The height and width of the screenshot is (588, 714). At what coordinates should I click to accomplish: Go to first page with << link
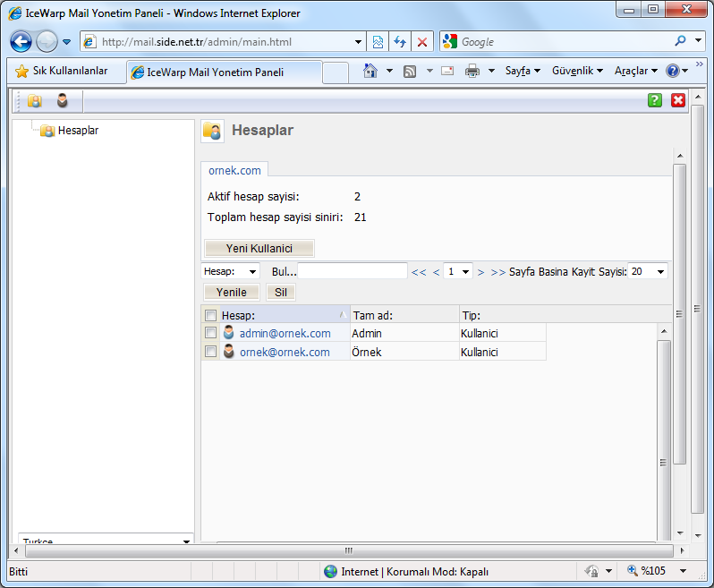click(419, 272)
